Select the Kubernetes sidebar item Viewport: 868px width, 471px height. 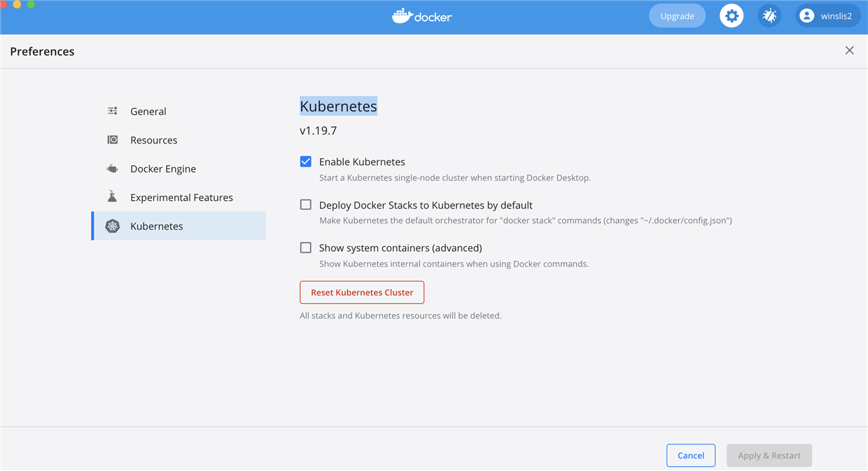[178, 226]
